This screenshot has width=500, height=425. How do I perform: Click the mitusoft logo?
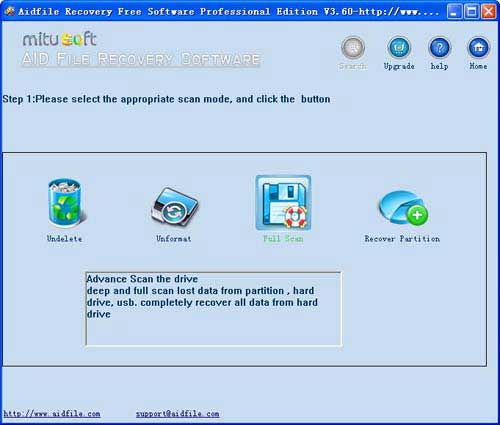pyautogui.click(x=59, y=39)
